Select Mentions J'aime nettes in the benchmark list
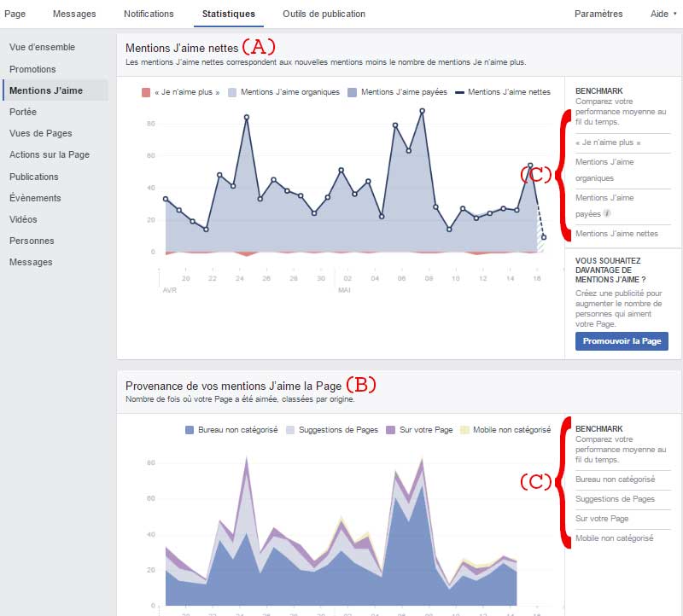The image size is (683, 616). (616, 234)
